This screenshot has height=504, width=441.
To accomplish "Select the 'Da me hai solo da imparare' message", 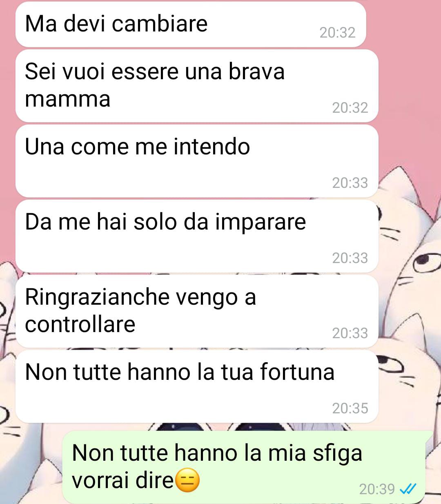I will click(x=197, y=236).
